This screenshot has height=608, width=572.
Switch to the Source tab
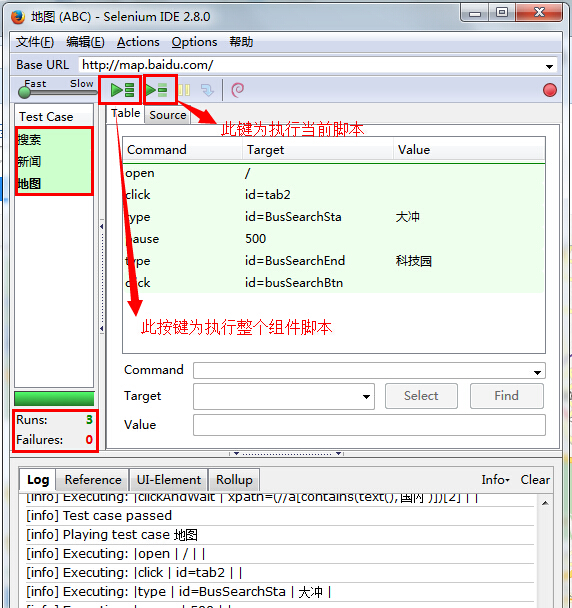coord(168,115)
